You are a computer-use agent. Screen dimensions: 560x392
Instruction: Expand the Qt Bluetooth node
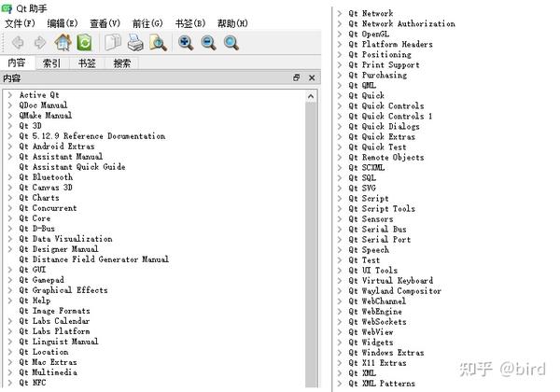tap(10, 177)
